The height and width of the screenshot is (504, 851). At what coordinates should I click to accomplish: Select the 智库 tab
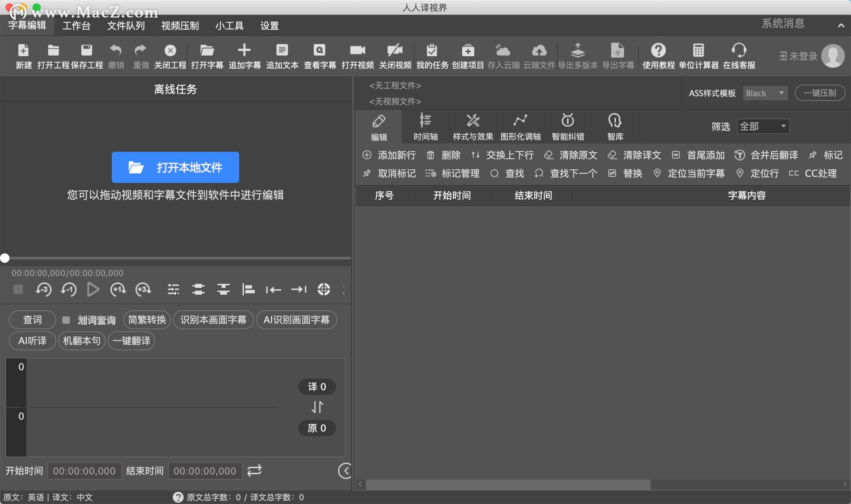[x=615, y=127]
